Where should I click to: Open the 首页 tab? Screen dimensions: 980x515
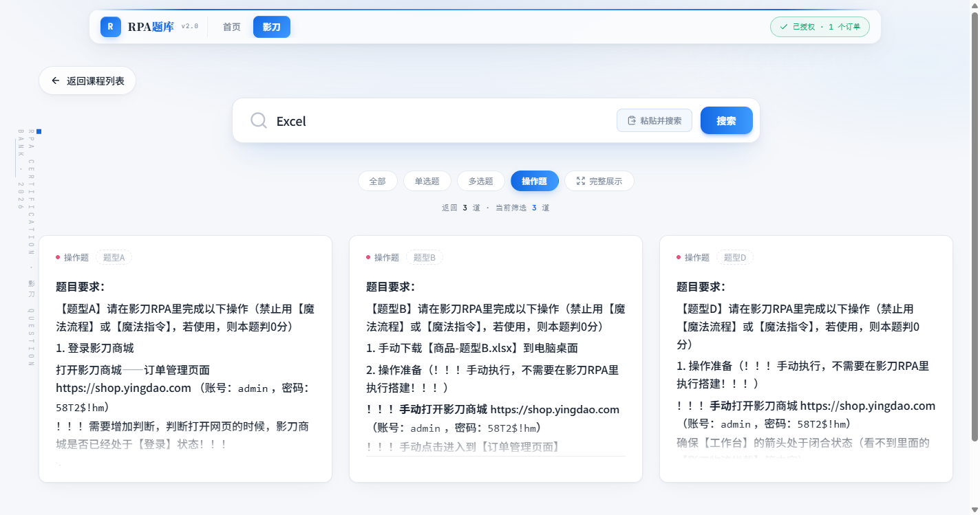(232, 27)
